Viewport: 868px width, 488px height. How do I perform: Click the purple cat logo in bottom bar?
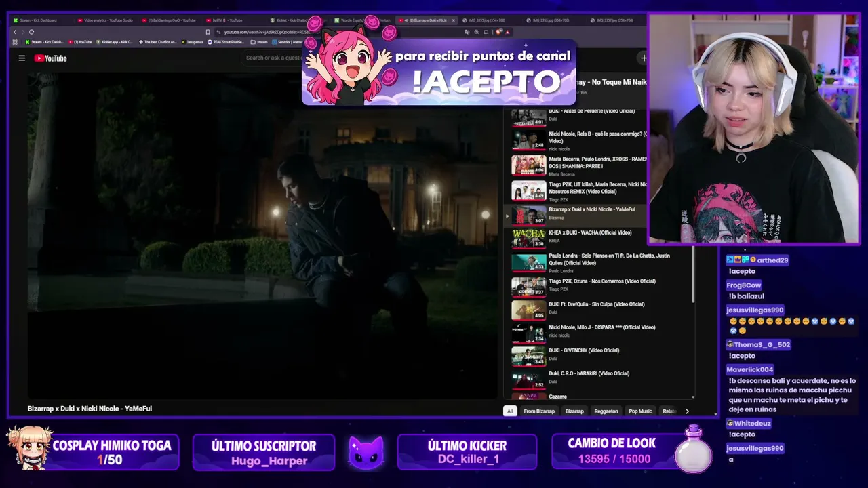click(x=366, y=452)
